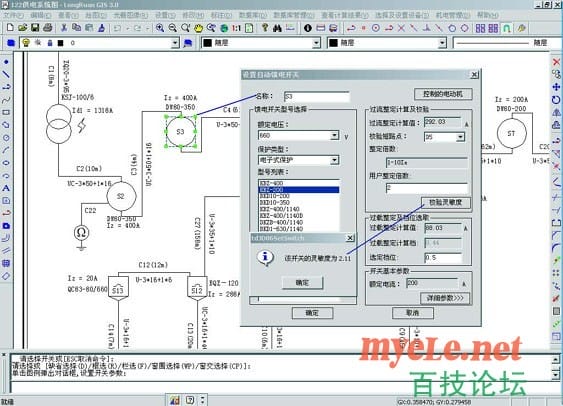Select BKD10-200 in the model list

[298, 196]
